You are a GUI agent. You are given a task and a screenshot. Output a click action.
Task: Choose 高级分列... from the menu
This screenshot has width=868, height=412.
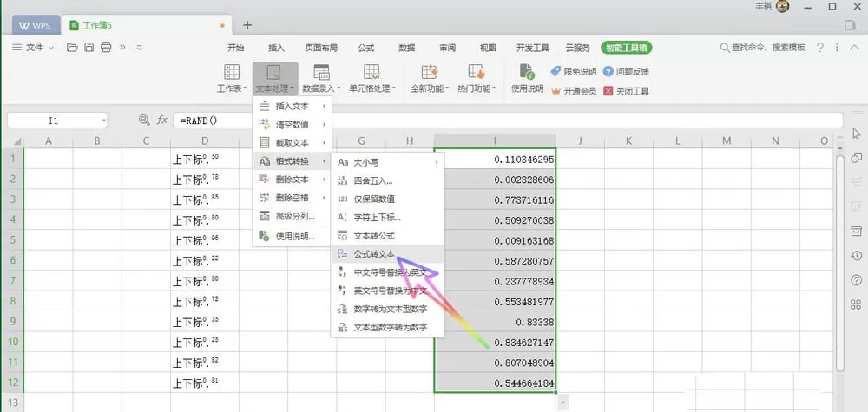pos(292,216)
